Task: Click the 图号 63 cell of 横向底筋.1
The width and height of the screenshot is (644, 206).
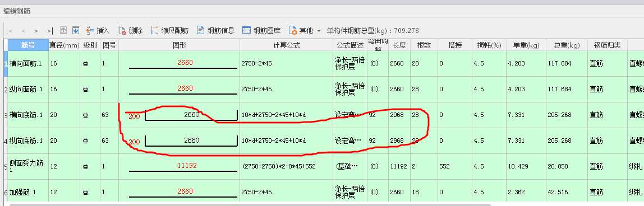Action: pos(109,115)
